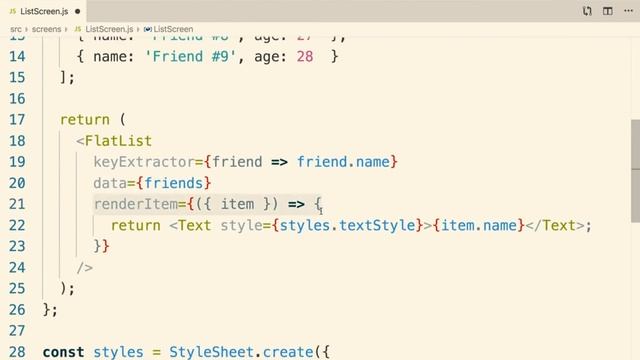Click the screens breadcrumb

pos(46,29)
